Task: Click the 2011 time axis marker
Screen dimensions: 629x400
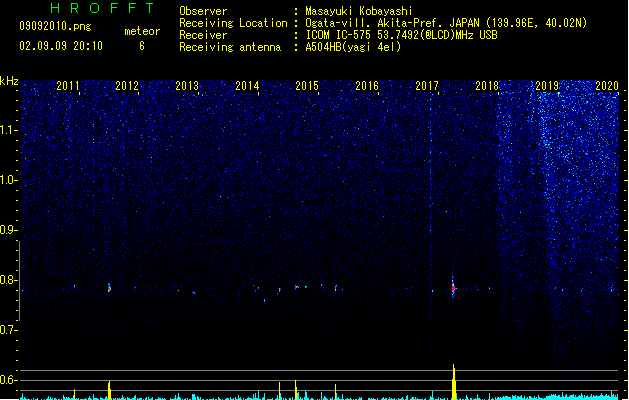Action: [68, 86]
